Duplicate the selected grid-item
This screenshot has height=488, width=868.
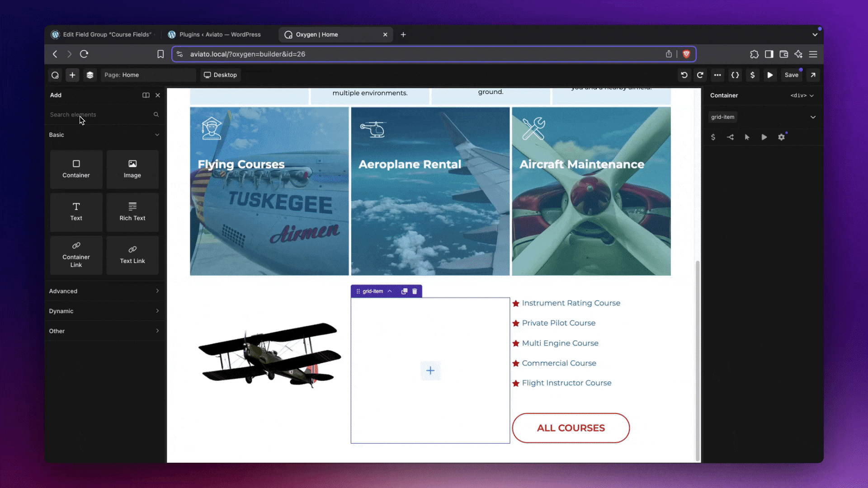coord(405,291)
